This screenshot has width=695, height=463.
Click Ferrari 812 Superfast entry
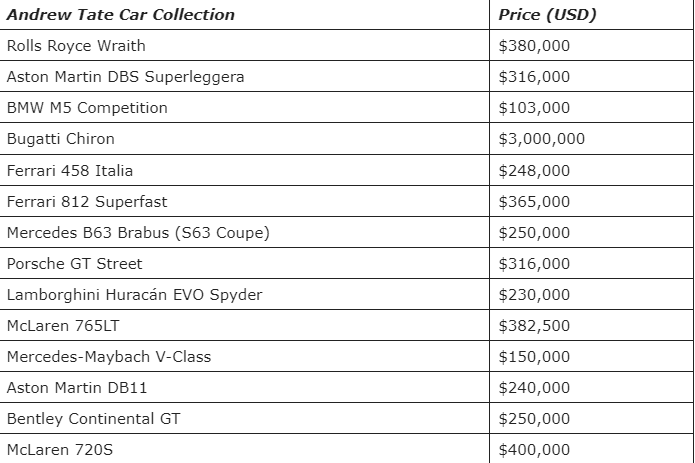[x=87, y=202]
